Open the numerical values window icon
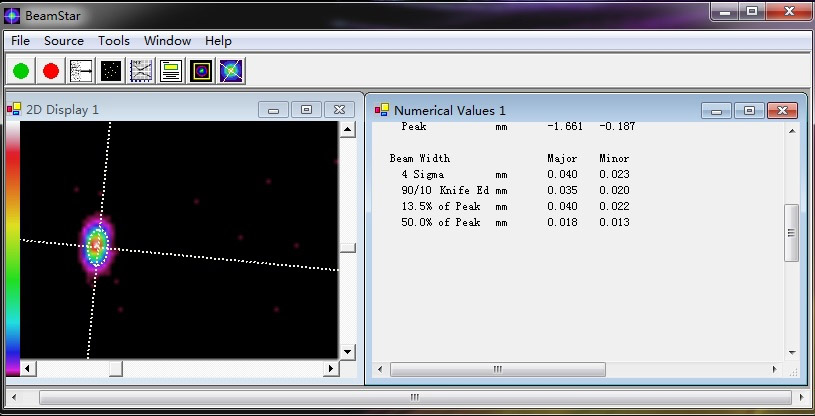This screenshot has height=416, width=815. tap(171, 71)
